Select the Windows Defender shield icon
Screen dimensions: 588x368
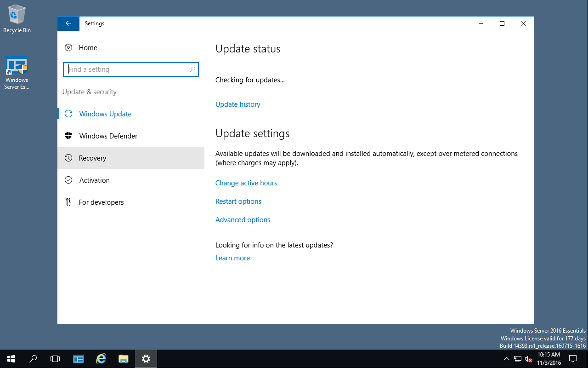[x=68, y=136]
